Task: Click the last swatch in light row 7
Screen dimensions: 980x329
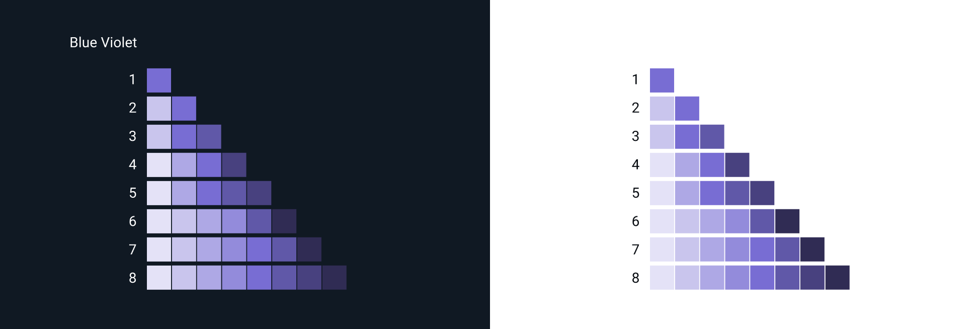Action: pyautogui.click(x=812, y=250)
